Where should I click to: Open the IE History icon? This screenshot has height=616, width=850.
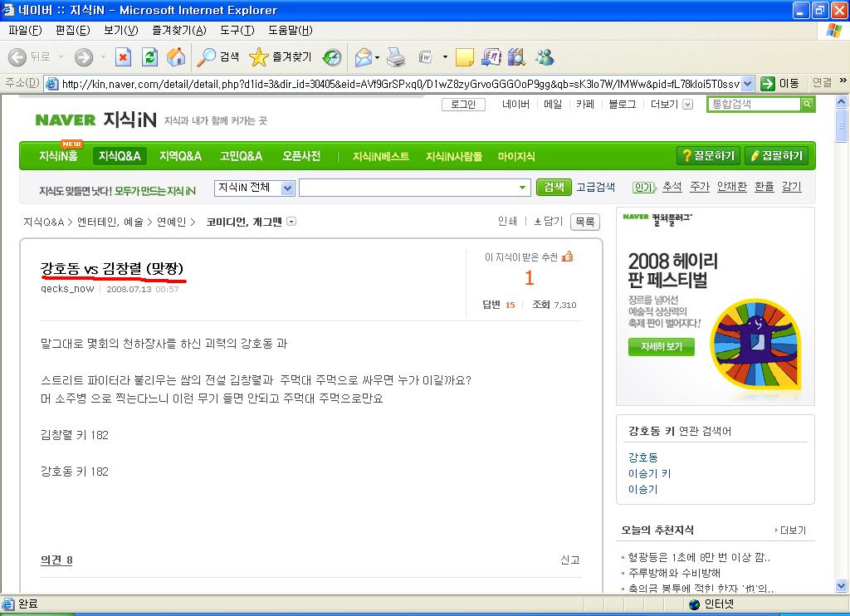pyautogui.click(x=332, y=57)
